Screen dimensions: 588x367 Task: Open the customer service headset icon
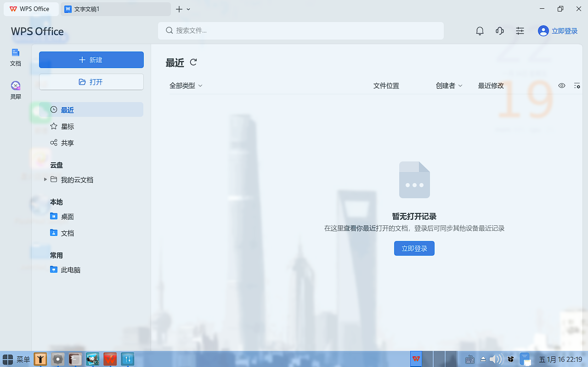[x=500, y=31]
